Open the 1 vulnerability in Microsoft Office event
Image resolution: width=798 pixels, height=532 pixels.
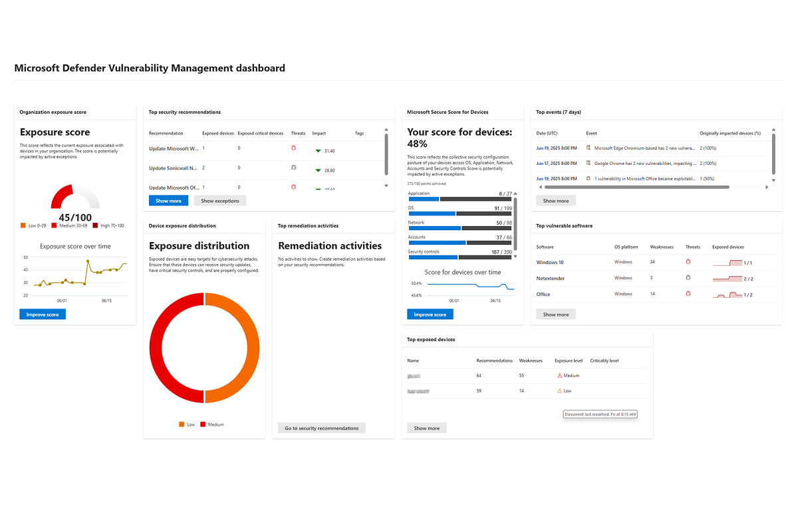point(644,179)
